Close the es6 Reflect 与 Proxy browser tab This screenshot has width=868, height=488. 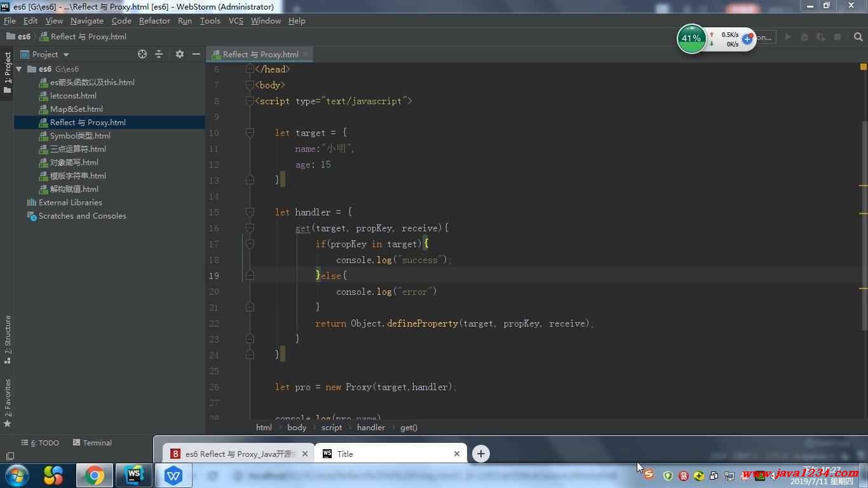[305, 454]
